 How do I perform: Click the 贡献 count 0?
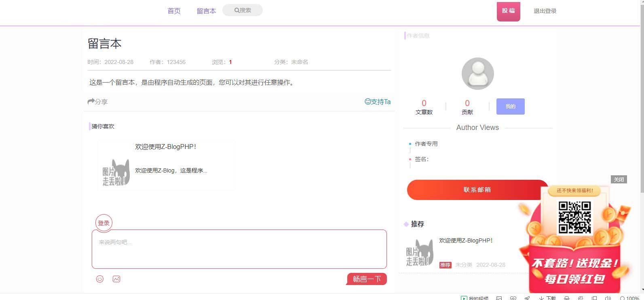coord(467,103)
